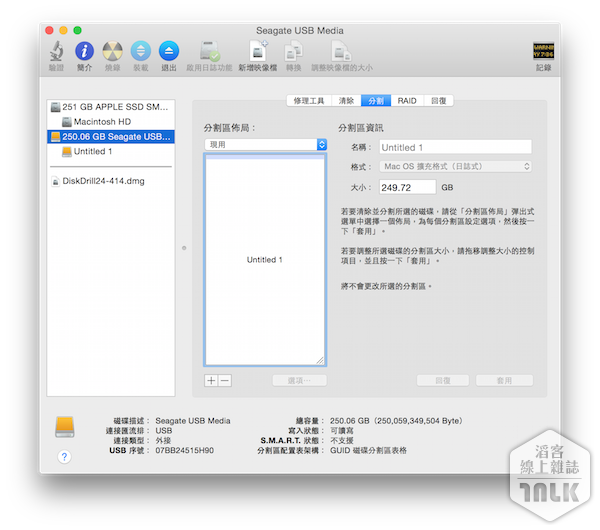Screen dimensions: 600x530
Task: Switch to the 分割 (Partition) tab
Action: (376, 101)
